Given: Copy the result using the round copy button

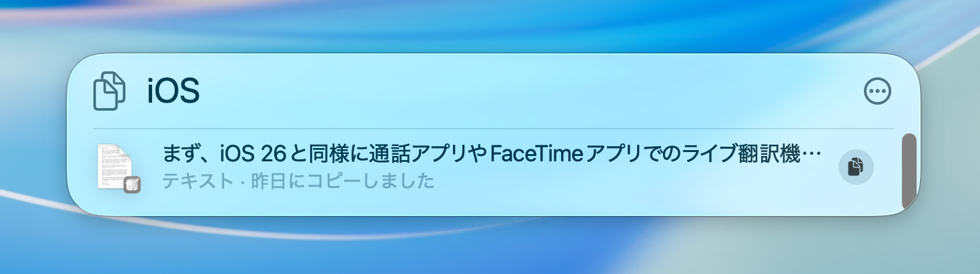Looking at the screenshot, I should tap(856, 166).
